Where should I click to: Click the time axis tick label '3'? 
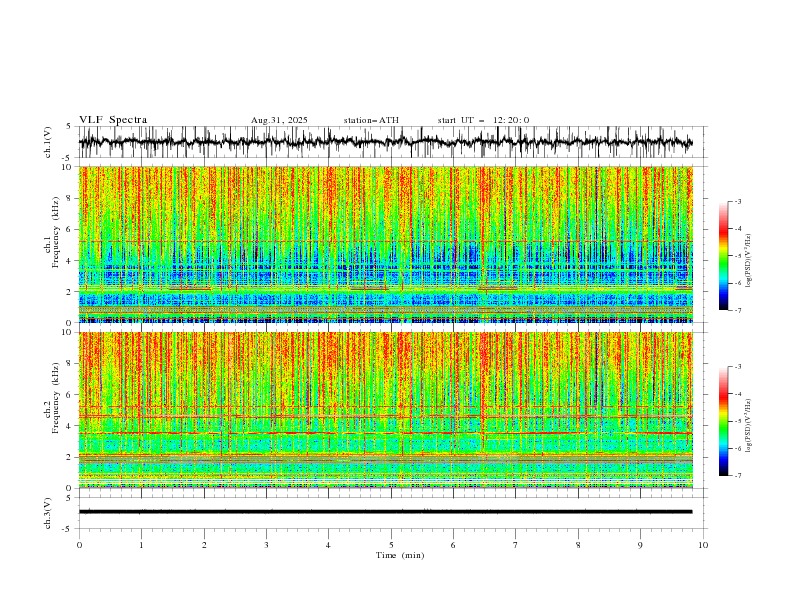[x=266, y=545]
